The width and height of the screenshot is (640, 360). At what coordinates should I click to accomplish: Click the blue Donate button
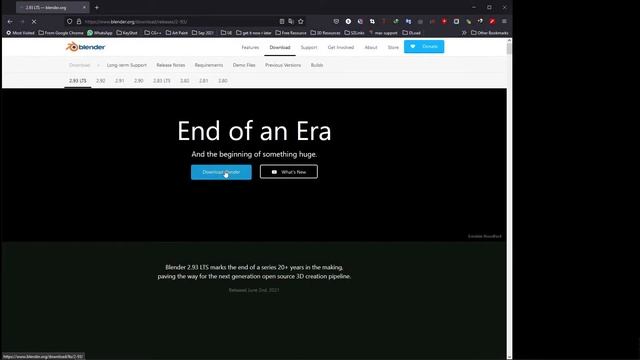(x=424, y=47)
